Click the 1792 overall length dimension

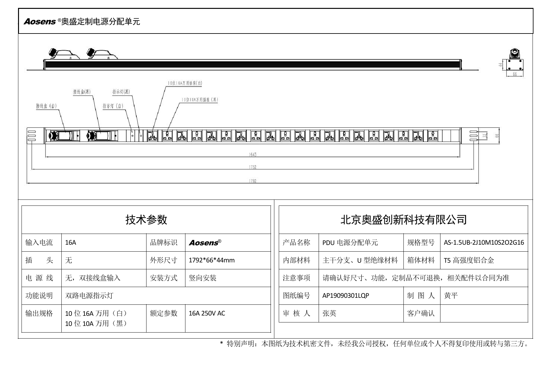(252, 181)
